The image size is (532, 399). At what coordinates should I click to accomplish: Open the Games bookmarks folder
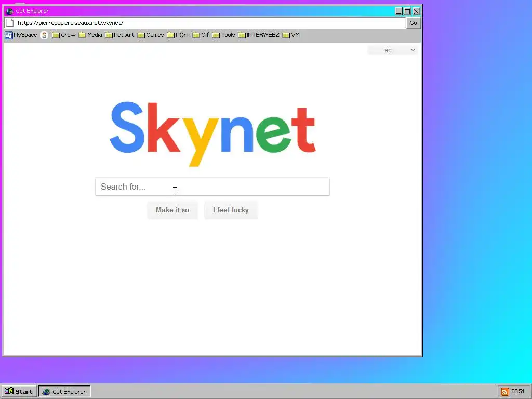pyautogui.click(x=151, y=35)
